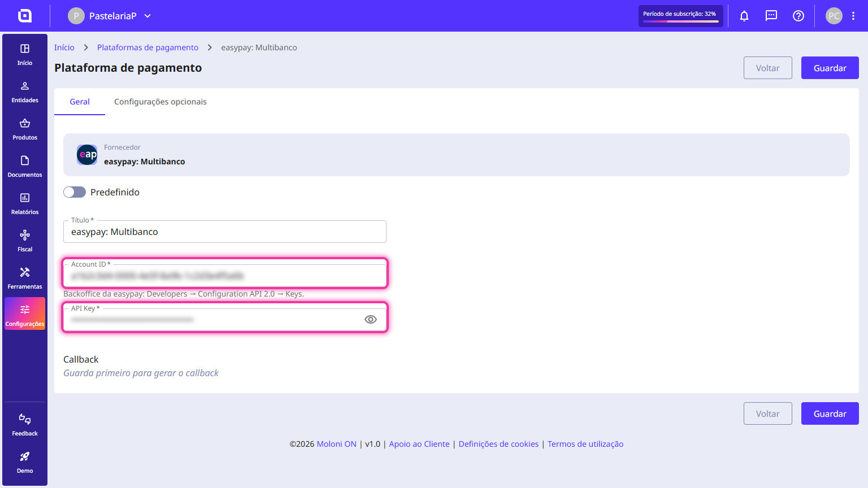868x488 pixels.
Task: Open the notifications bell
Action: pos(744,16)
